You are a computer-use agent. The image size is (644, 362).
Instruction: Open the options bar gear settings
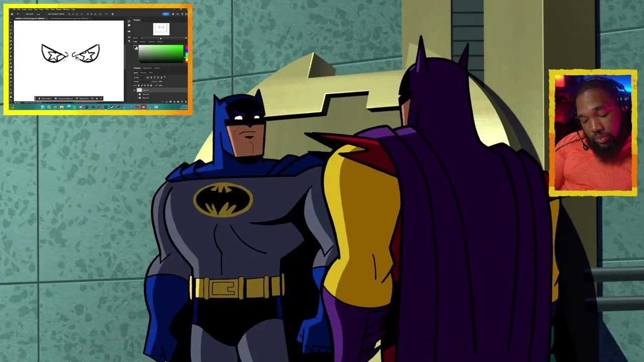pyautogui.click(x=113, y=14)
